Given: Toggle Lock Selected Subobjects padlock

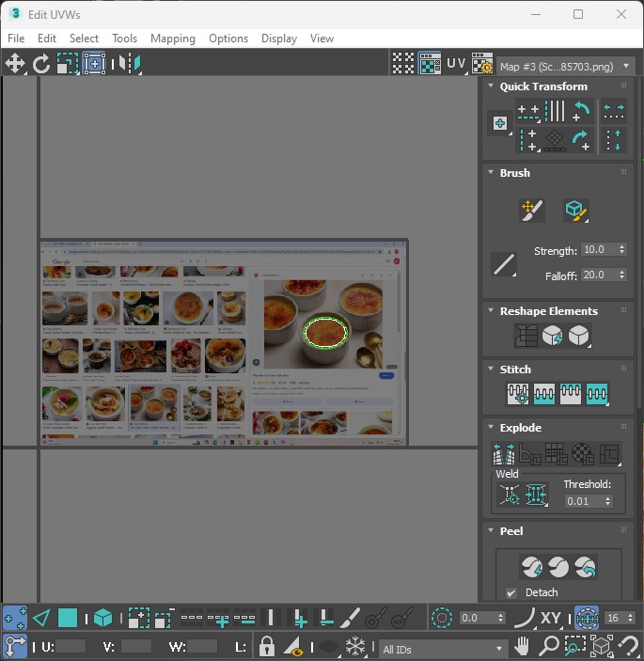Looking at the screenshot, I should [266, 646].
